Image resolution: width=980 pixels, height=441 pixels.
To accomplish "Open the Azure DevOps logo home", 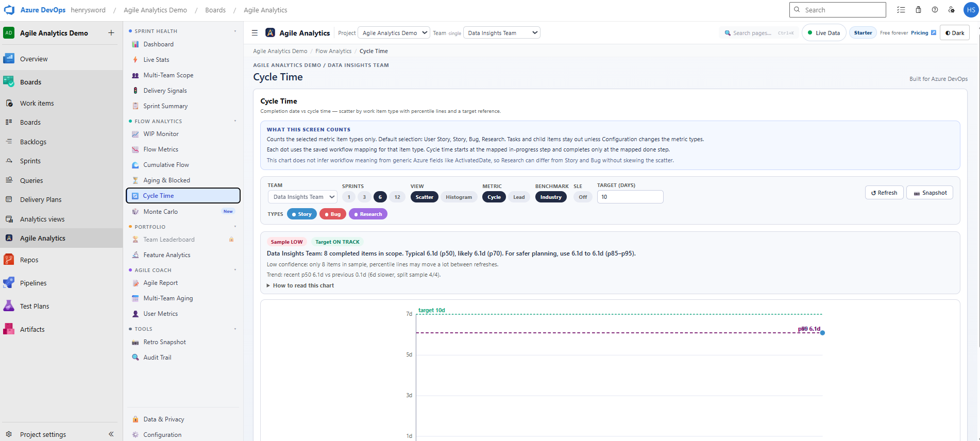I will [9, 10].
